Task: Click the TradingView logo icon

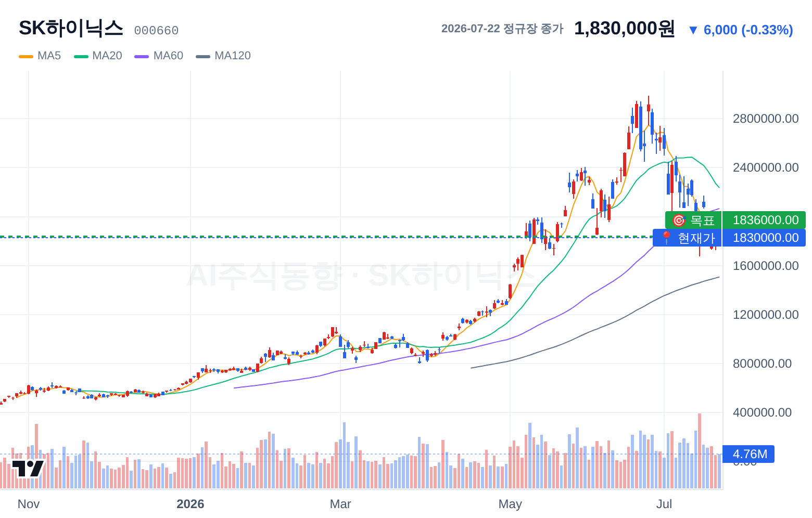Action: 28,468
